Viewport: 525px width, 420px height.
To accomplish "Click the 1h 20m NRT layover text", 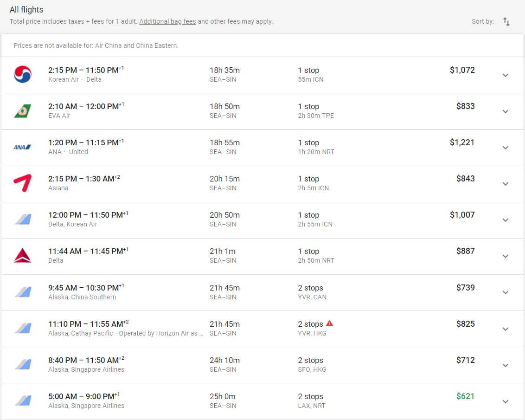I will (x=316, y=152).
